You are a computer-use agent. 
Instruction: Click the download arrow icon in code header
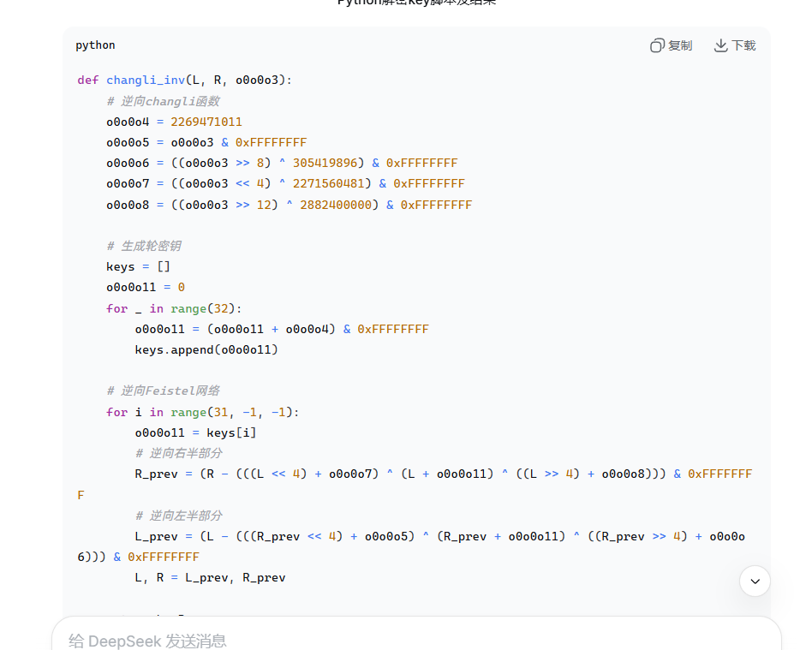[720, 45]
